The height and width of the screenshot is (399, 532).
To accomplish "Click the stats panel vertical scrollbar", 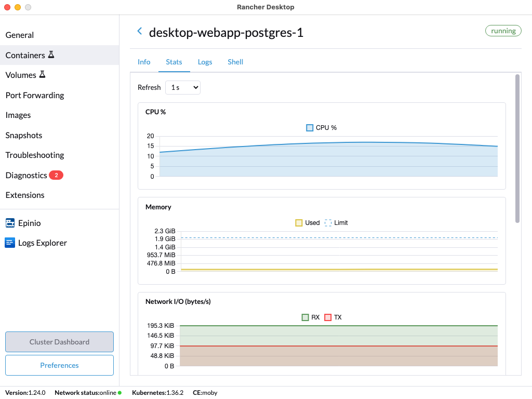I will click(517, 148).
